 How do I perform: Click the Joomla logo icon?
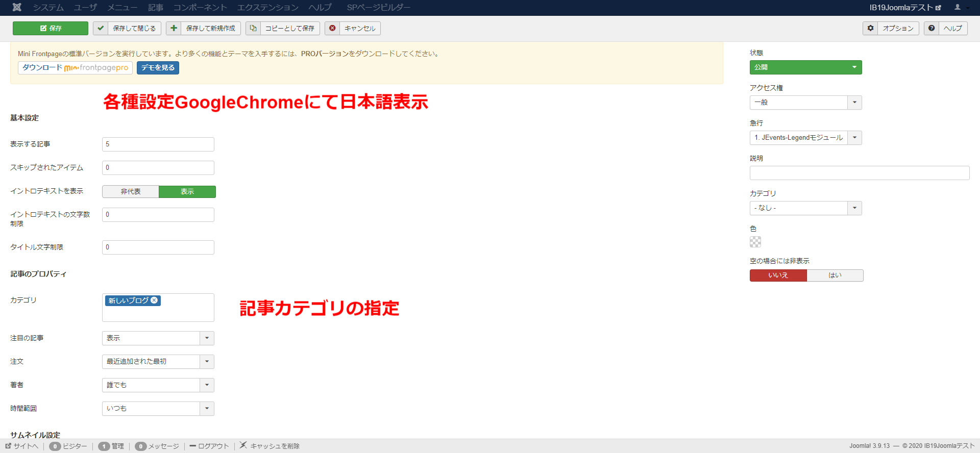tap(17, 7)
